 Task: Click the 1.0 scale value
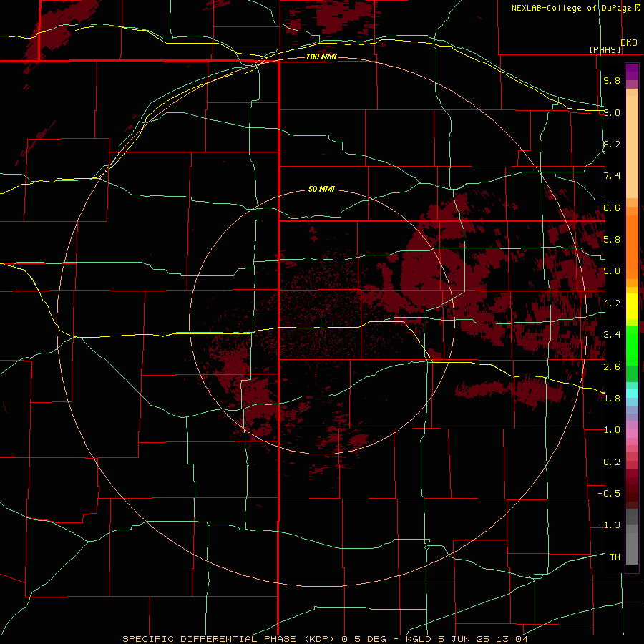(612, 430)
